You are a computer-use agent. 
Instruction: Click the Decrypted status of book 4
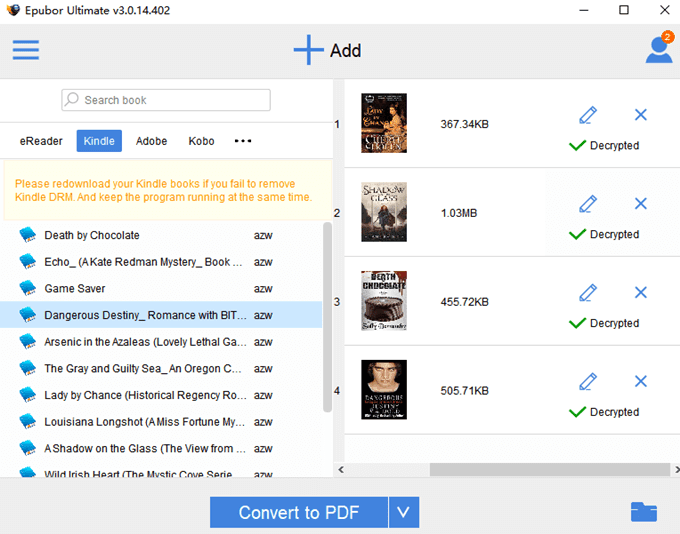pyautogui.click(x=604, y=412)
